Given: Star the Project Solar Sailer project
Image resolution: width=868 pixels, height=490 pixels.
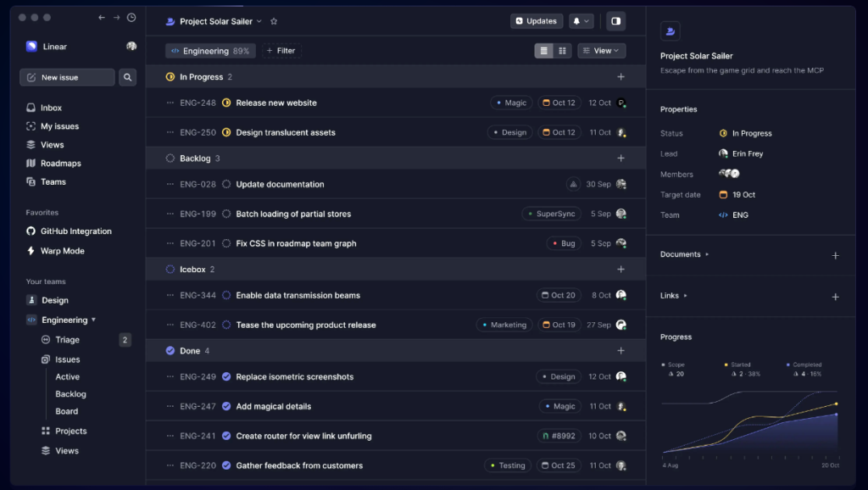Looking at the screenshot, I should (x=273, y=21).
